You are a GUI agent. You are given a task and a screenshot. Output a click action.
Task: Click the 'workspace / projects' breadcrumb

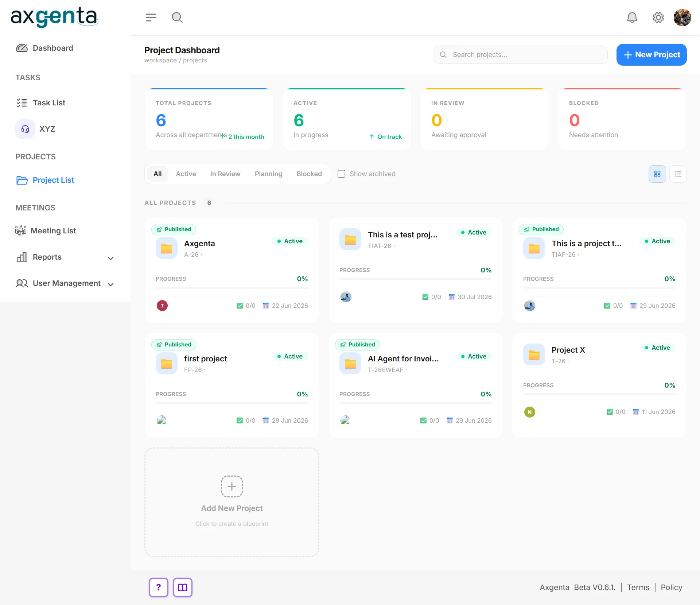pyautogui.click(x=176, y=61)
